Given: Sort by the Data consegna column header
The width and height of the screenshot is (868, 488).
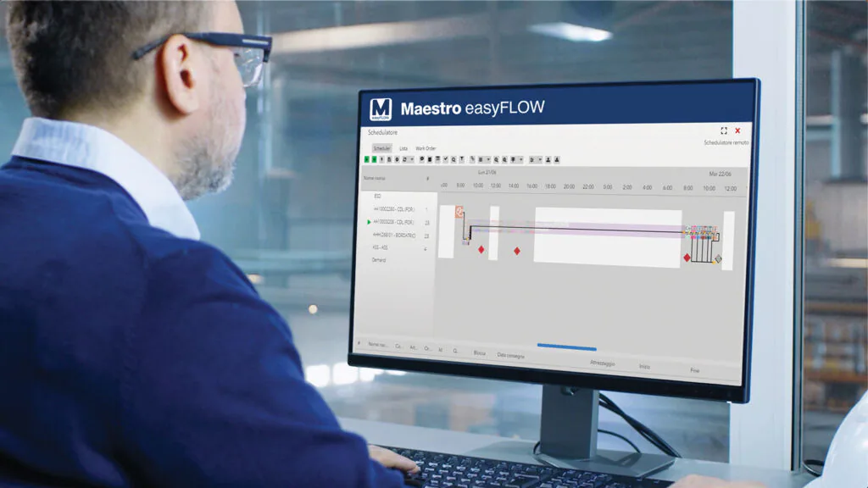Looking at the screenshot, I should coord(512,356).
